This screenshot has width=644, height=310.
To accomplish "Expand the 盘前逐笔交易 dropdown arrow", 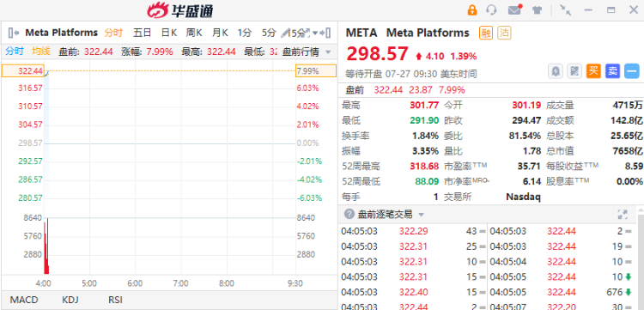I will point(421,215).
